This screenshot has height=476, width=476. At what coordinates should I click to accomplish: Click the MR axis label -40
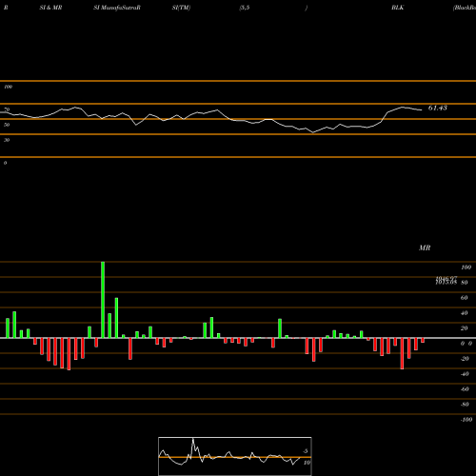[465, 374]
